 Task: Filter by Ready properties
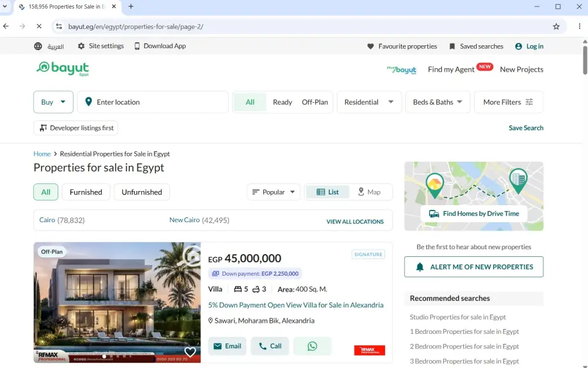click(282, 102)
